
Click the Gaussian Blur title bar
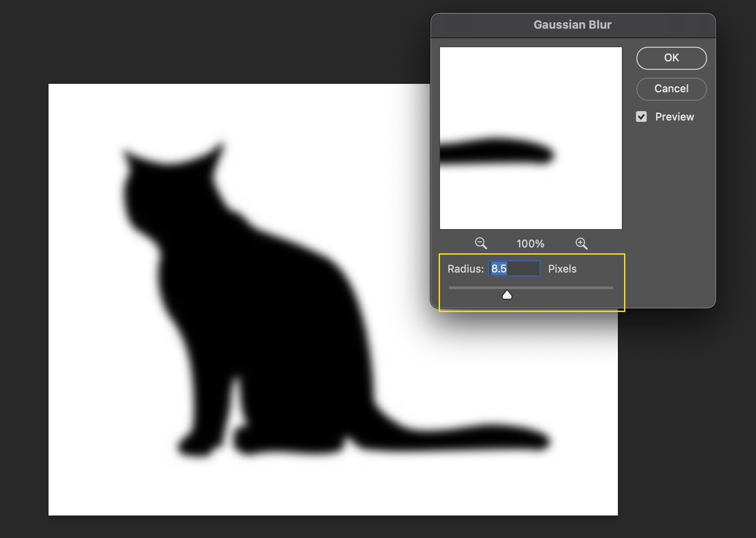572,25
